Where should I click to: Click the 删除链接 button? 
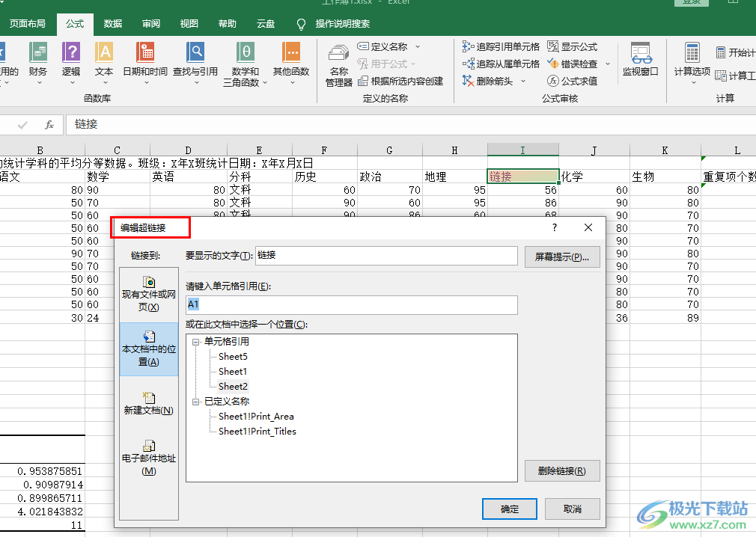coord(562,470)
